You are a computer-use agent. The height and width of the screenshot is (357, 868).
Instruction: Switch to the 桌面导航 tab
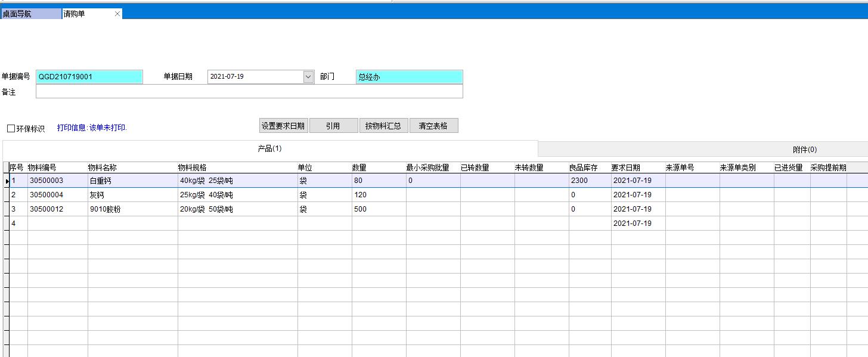(x=30, y=14)
